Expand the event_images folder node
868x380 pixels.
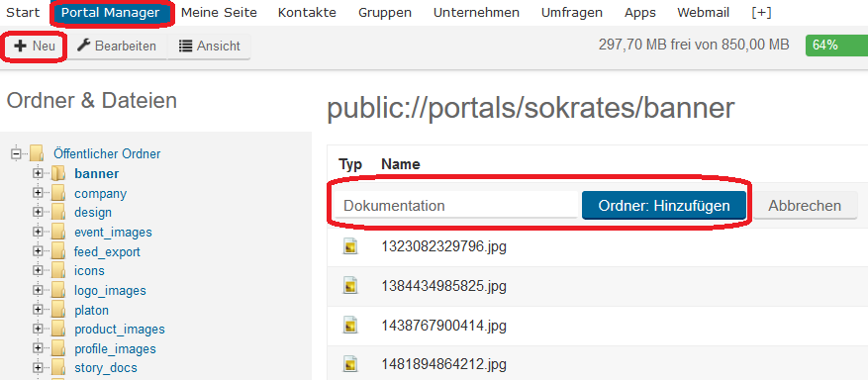pyautogui.click(x=38, y=232)
